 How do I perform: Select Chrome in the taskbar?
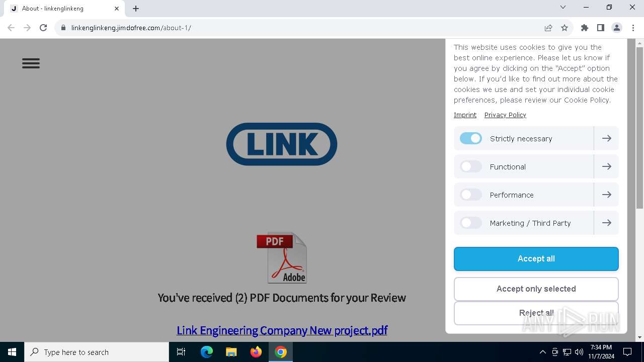(x=281, y=352)
